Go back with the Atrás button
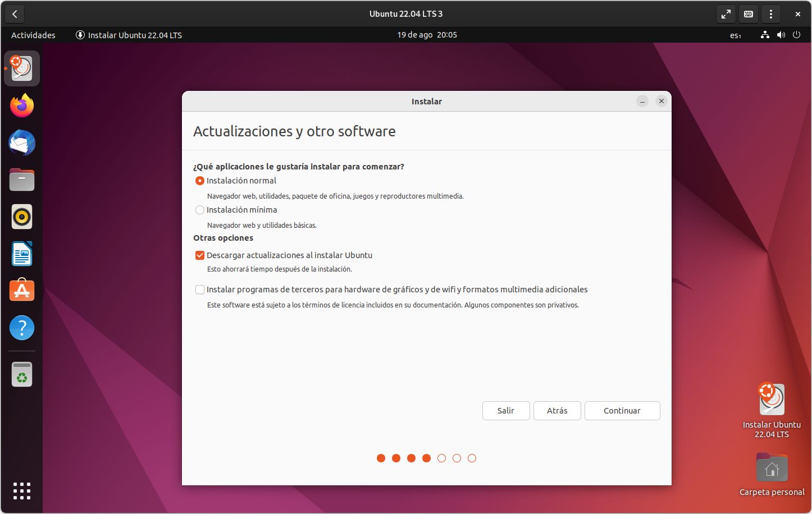Screen dimensions: 812x514 point(557,411)
